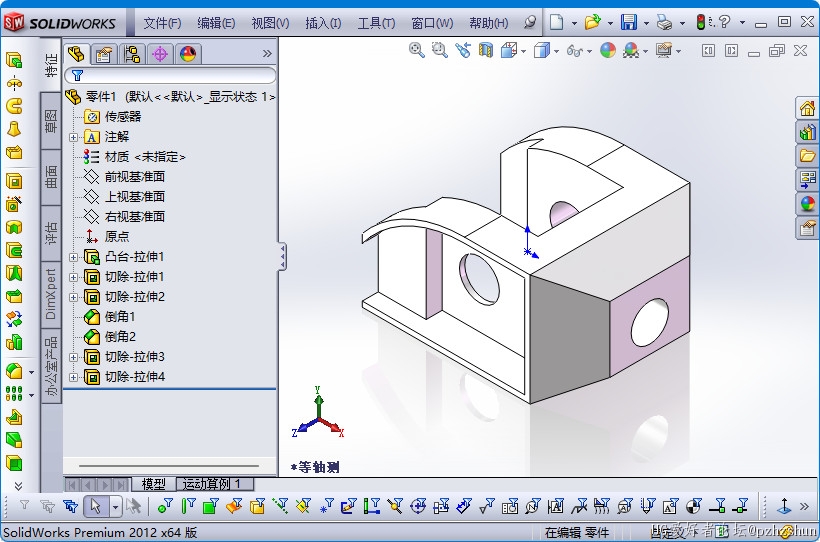
Task: Open the FeatureManager design tree tab
Action: tap(76, 53)
